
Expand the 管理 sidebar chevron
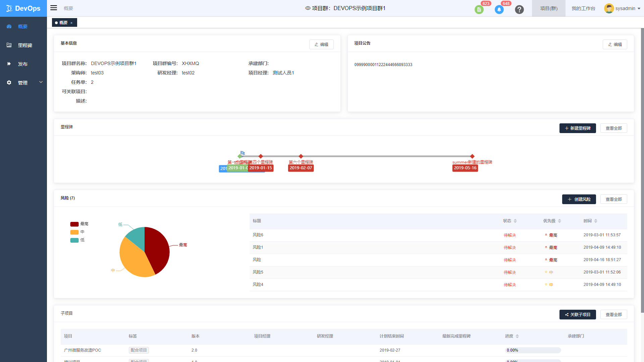click(41, 82)
